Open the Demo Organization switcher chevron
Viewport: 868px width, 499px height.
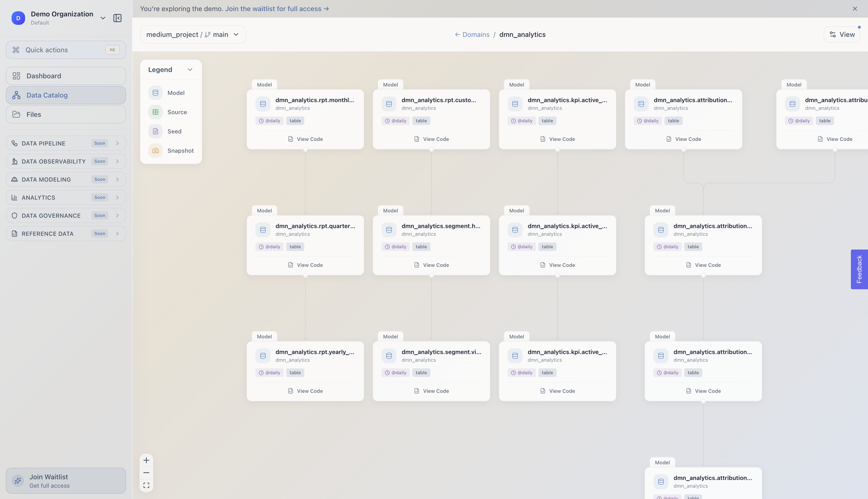click(x=102, y=18)
